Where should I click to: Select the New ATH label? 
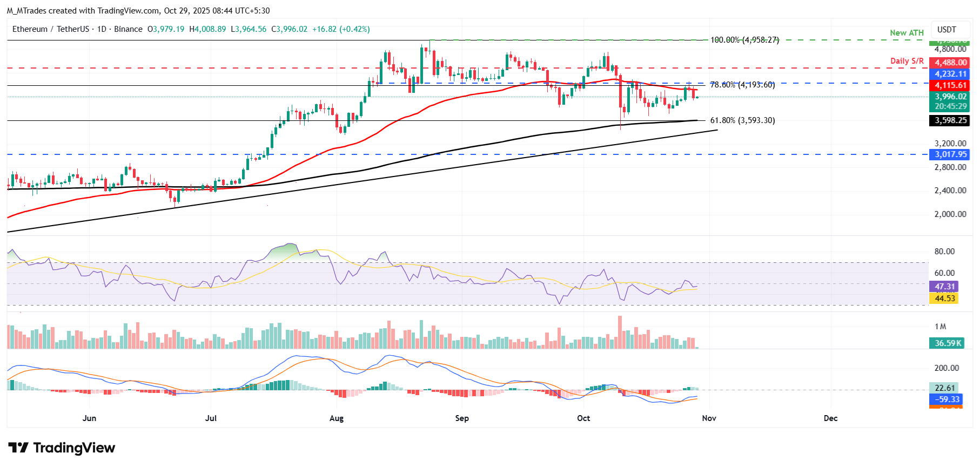pyautogui.click(x=907, y=33)
